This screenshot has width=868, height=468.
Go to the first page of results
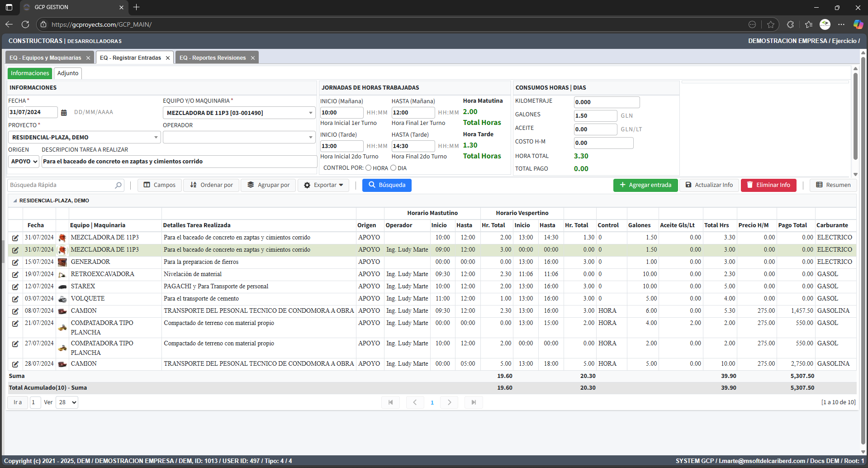tap(390, 402)
